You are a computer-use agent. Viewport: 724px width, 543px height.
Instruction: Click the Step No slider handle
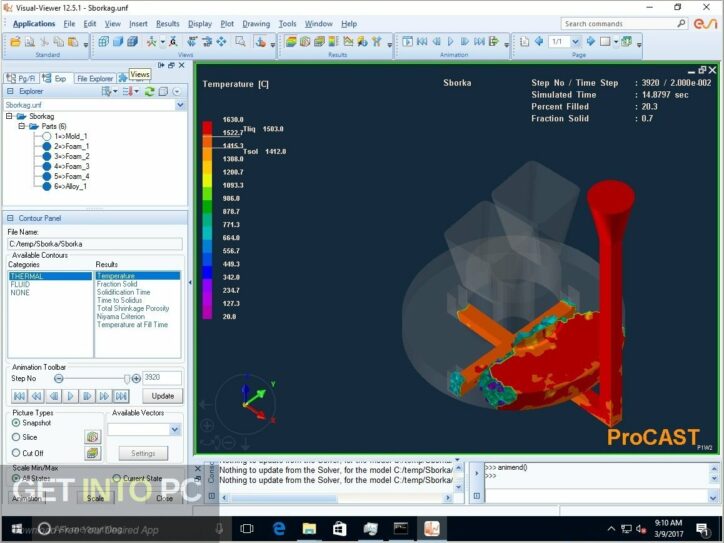(x=127, y=379)
